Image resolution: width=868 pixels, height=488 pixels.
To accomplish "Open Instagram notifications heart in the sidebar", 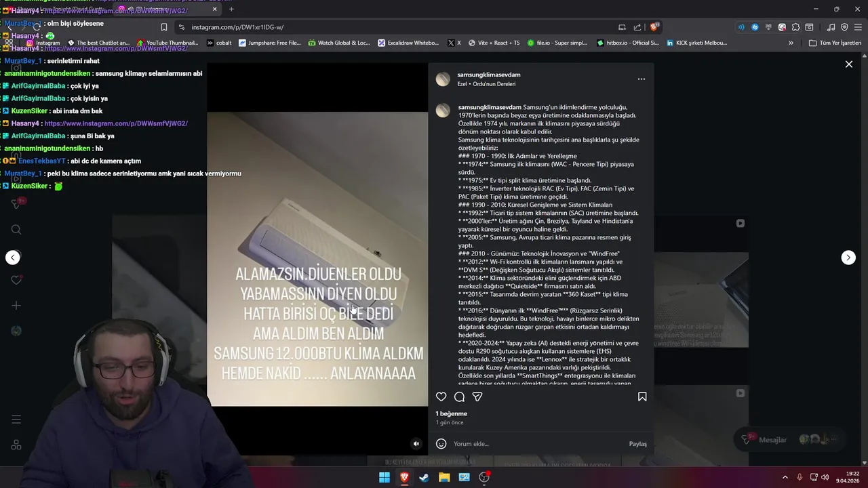I will coord(16,280).
